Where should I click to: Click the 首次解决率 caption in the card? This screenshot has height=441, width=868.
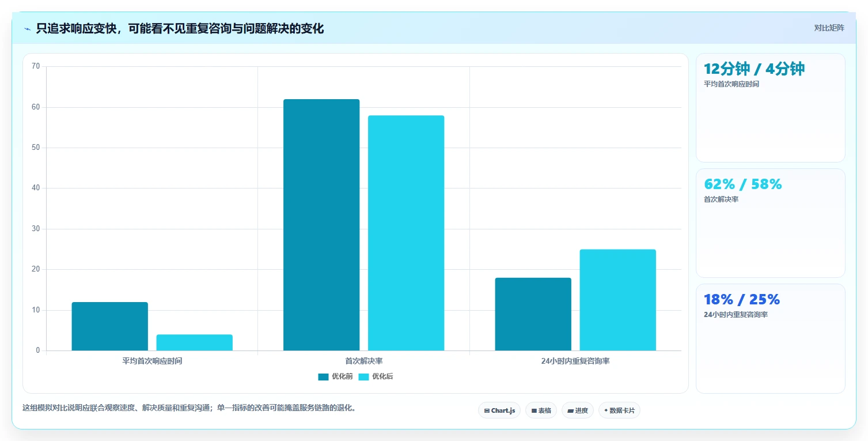click(721, 199)
